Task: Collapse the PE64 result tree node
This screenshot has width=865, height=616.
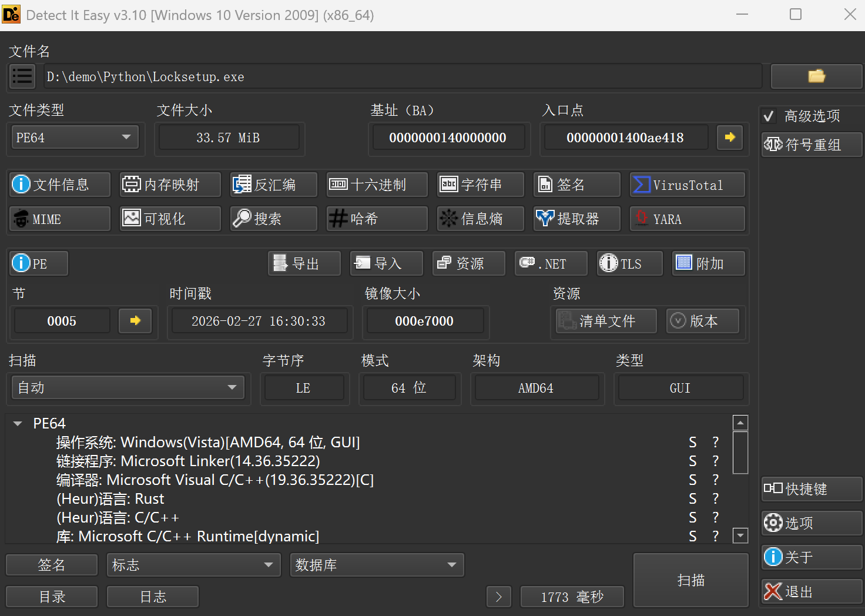Action: (x=18, y=424)
